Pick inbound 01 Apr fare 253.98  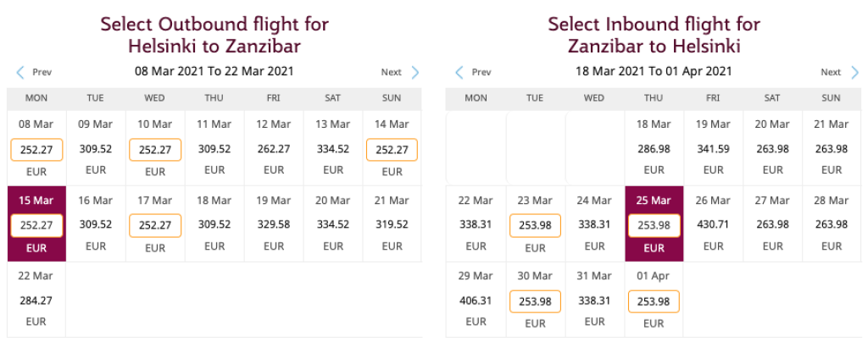click(654, 301)
